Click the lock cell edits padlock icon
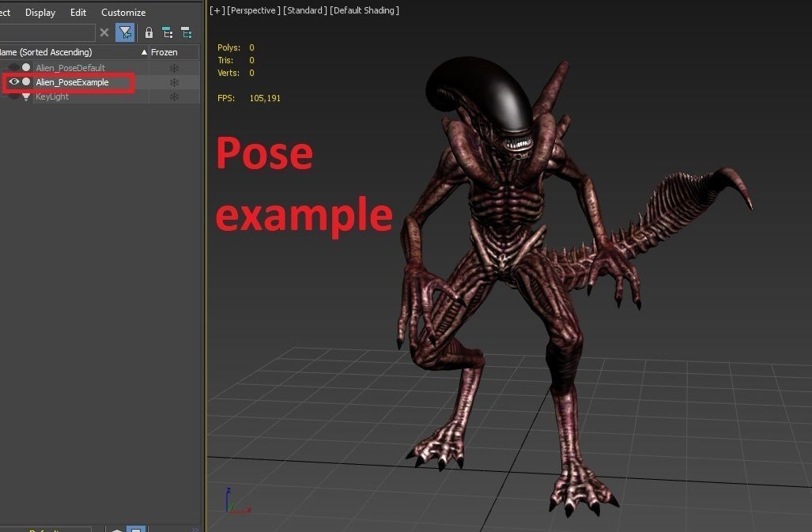 [149, 32]
